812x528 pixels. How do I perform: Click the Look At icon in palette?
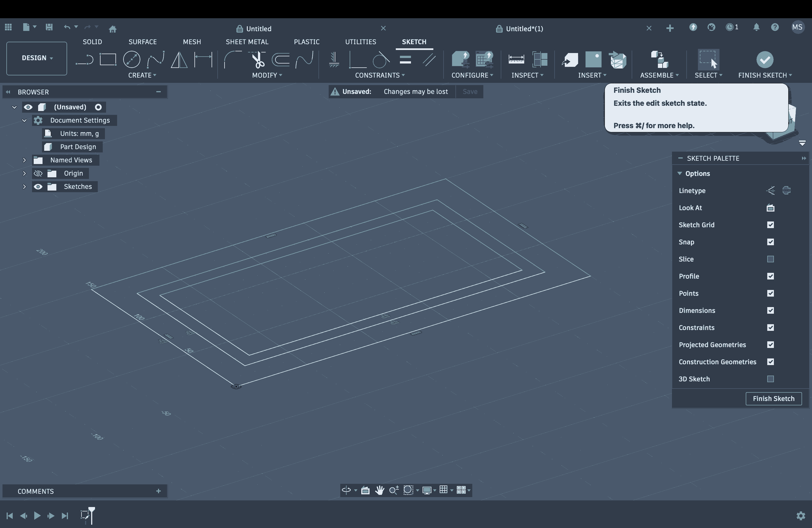tap(770, 208)
